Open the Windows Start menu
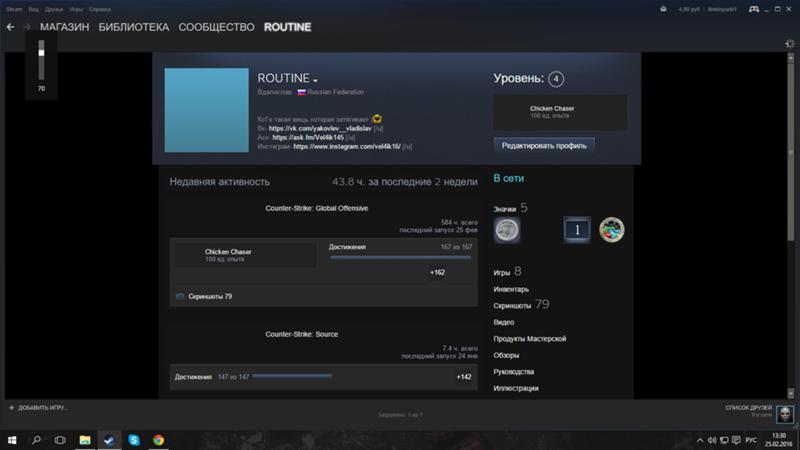The width and height of the screenshot is (800, 450). point(12,440)
